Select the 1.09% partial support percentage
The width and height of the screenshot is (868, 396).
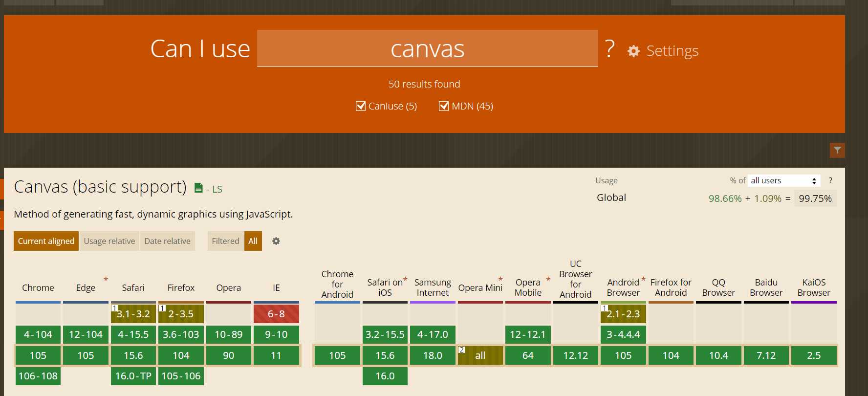768,198
